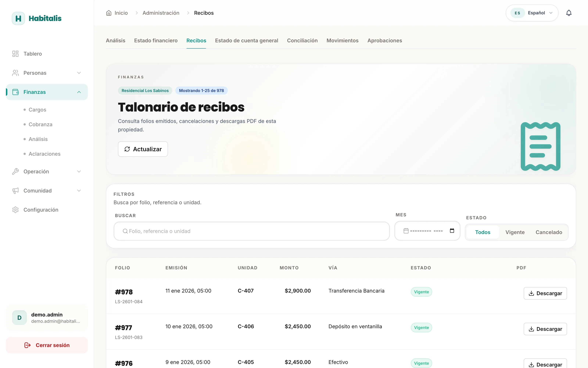The image size is (588, 368).
Task: Download PDF for receipt #978
Action: (x=545, y=293)
